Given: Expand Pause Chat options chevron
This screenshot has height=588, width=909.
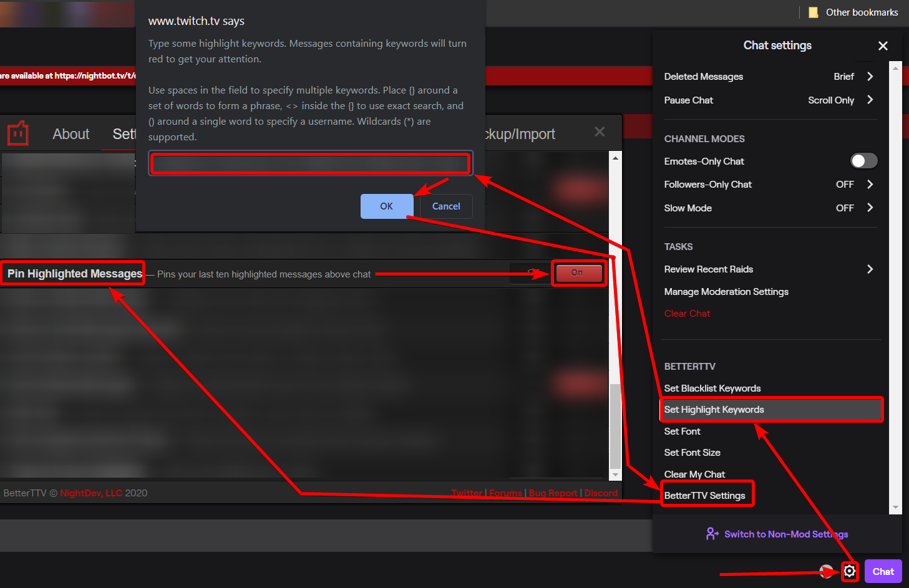Looking at the screenshot, I should click(870, 100).
